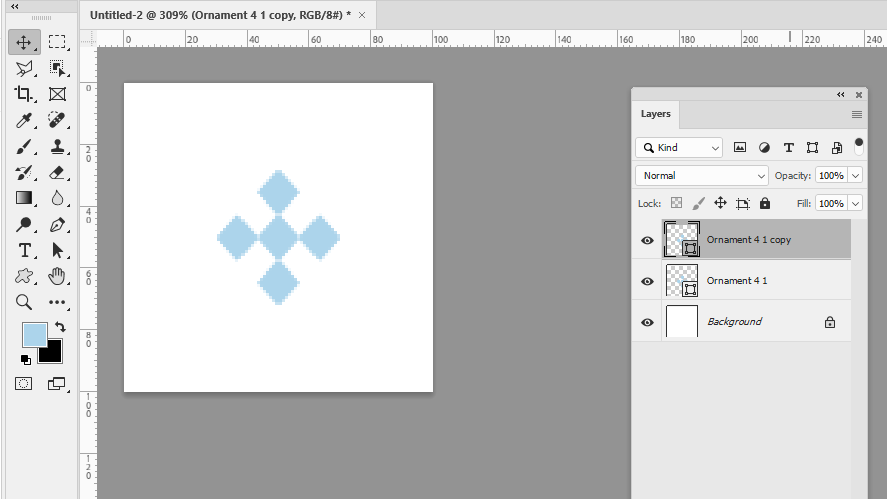The width and height of the screenshot is (887, 499).
Task: Select the Custom Shape tool
Action: [24, 276]
